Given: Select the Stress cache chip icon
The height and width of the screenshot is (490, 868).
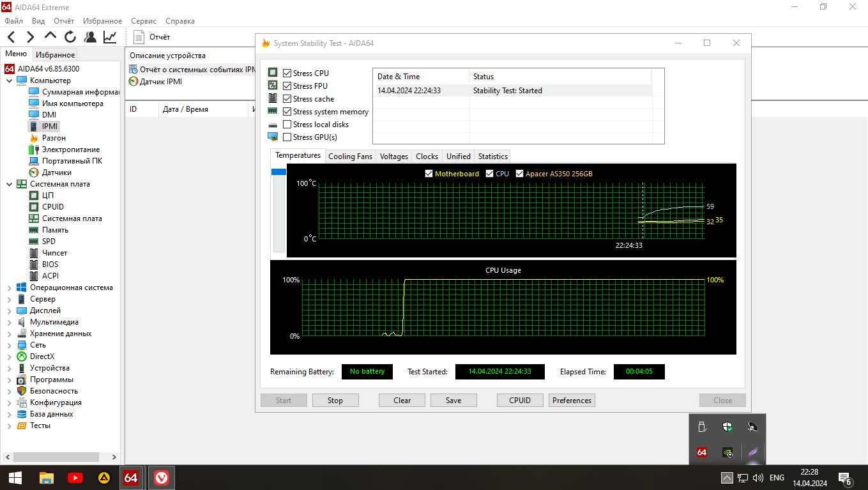Looking at the screenshot, I should [x=273, y=98].
